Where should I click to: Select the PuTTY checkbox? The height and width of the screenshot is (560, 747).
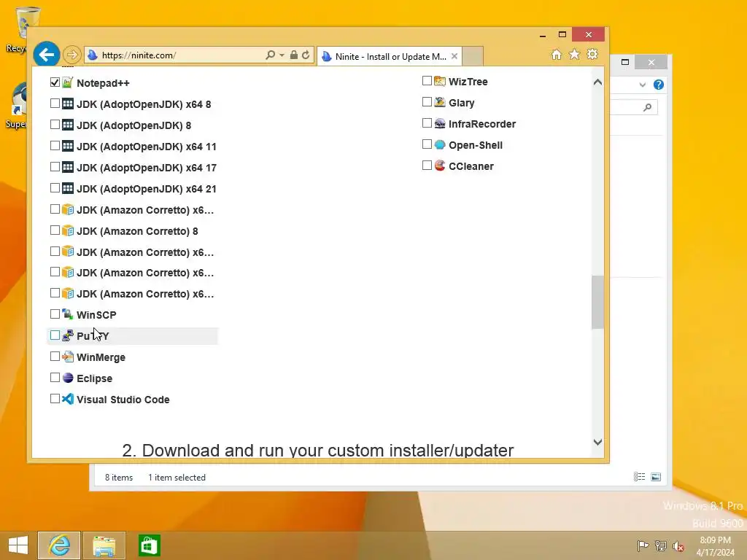pyautogui.click(x=55, y=335)
